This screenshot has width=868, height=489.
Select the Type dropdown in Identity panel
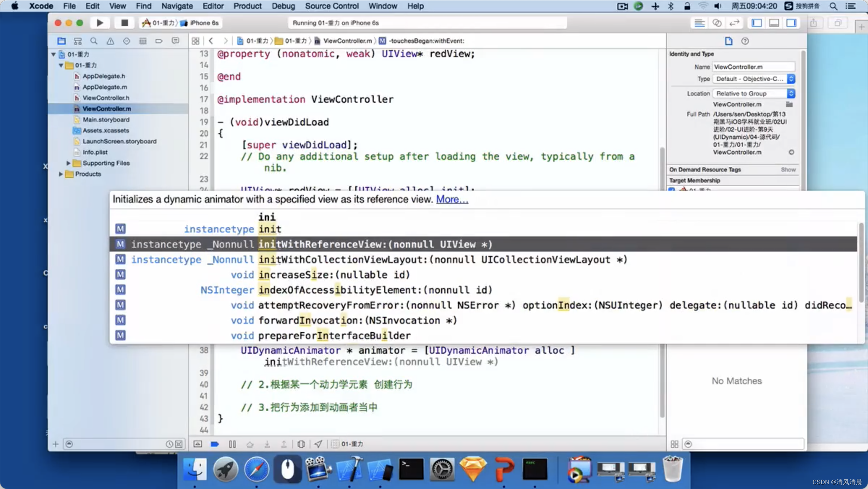[x=753, y=78]
